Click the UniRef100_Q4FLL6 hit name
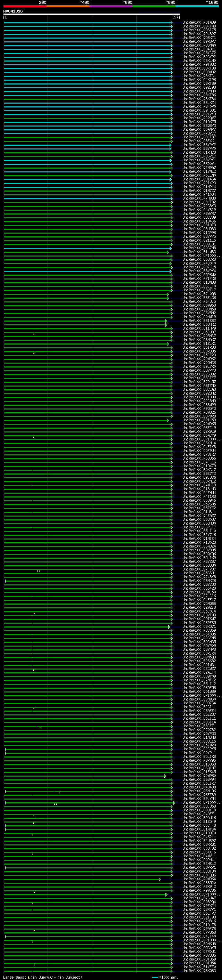This screenshot has width=222, height=980. coord(199,462)
